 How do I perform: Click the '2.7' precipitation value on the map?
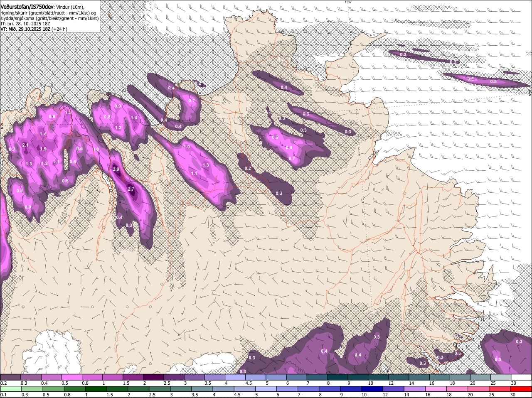(131, 189)
